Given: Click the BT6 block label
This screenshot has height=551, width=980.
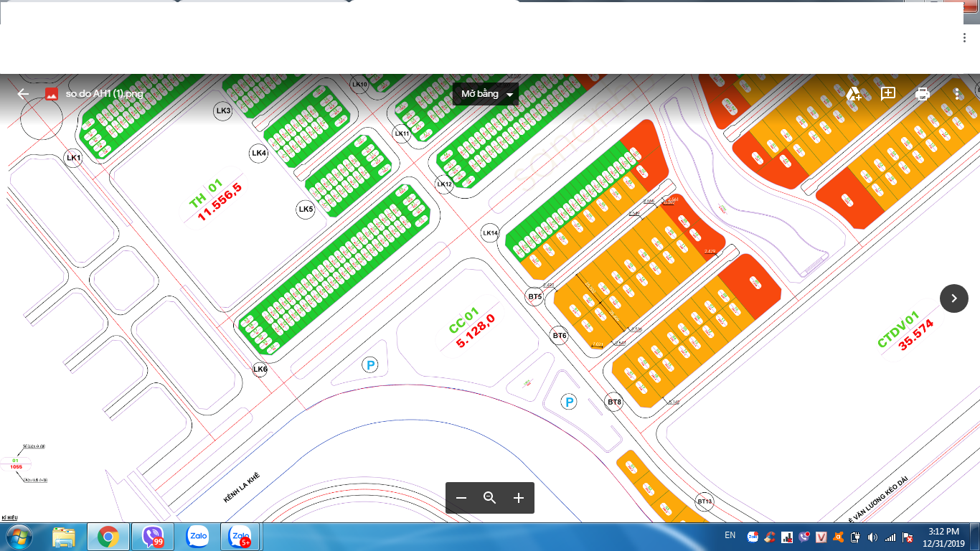Looking at the screenshot, I should (560, 335).
